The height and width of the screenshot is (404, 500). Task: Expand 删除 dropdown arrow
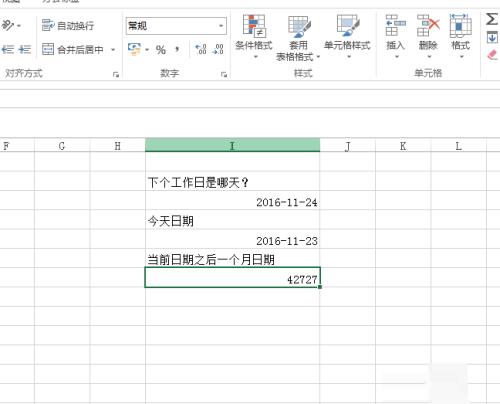click(429, 56)
